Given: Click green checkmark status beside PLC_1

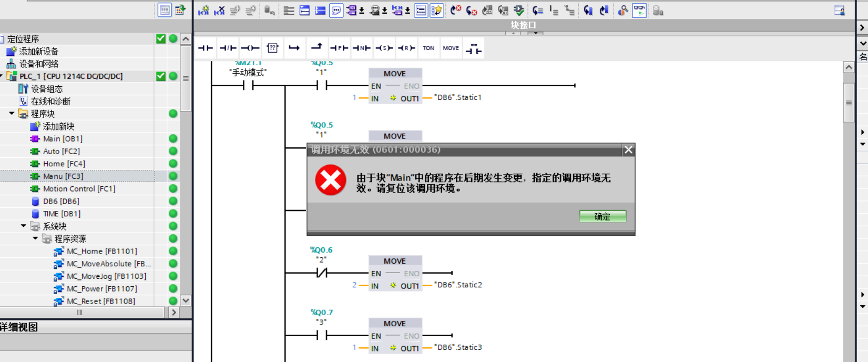Looking at the screenshot, I should click(x=161, y=76).
